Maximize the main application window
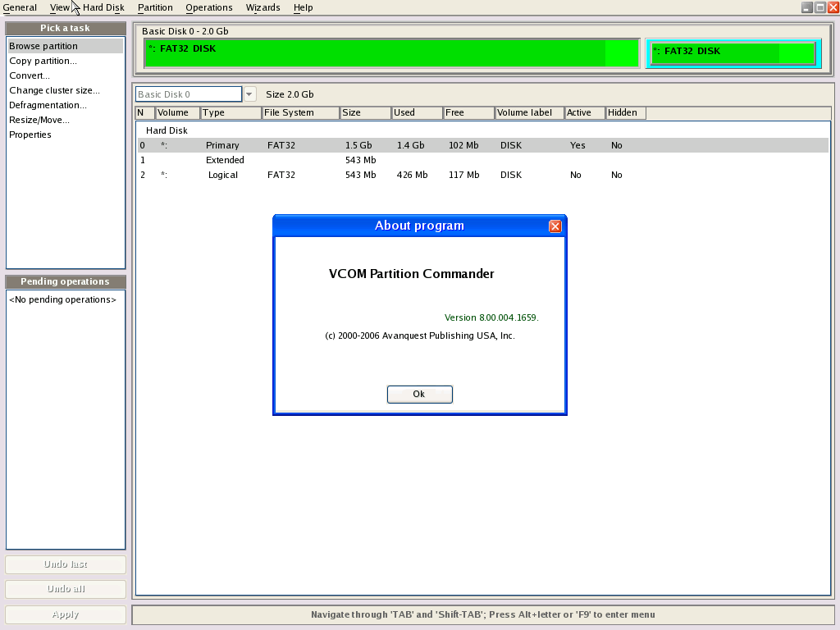The height and width of the screenshot is (630, 840). (820, 7)
